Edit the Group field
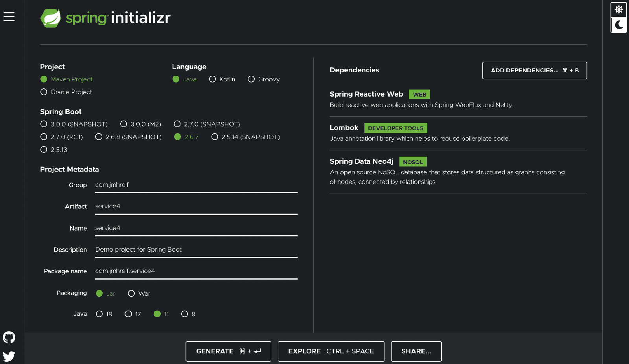Viewport: 629px width, 364px height. (196, 185)
